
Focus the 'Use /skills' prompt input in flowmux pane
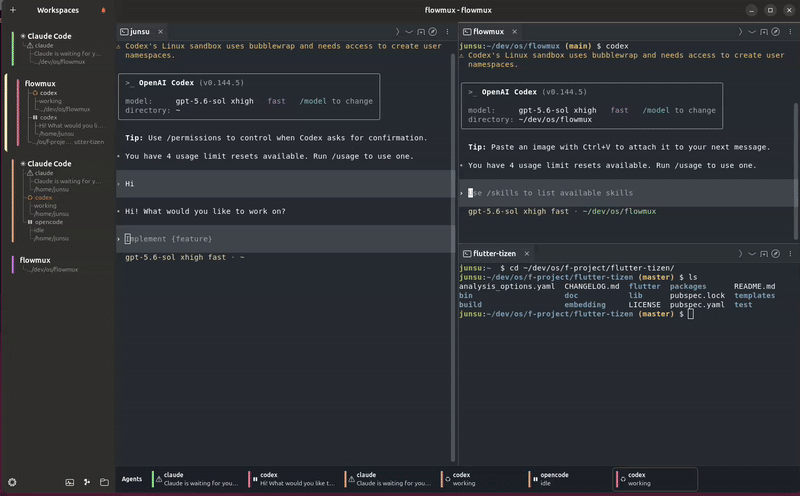pyautogui.click(x=627, y=193)
